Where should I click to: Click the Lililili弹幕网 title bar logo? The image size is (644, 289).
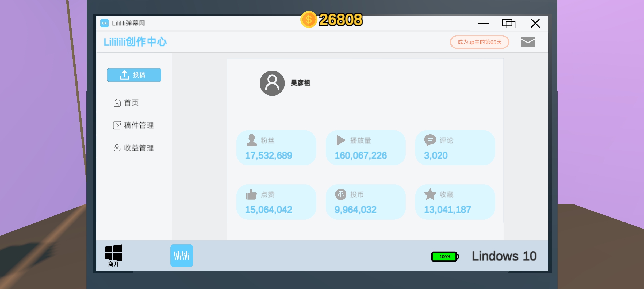[104, 23]
